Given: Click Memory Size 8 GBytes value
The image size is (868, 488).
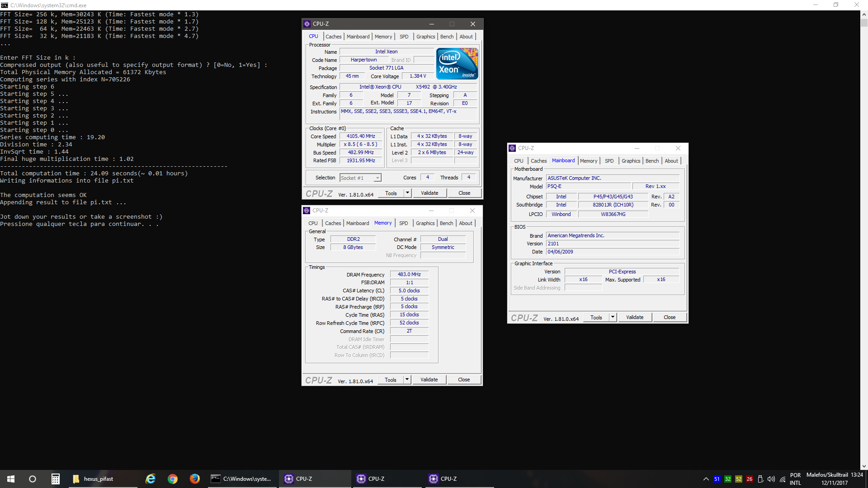Looking at the screenshot, I should click(x=353, y=247).
